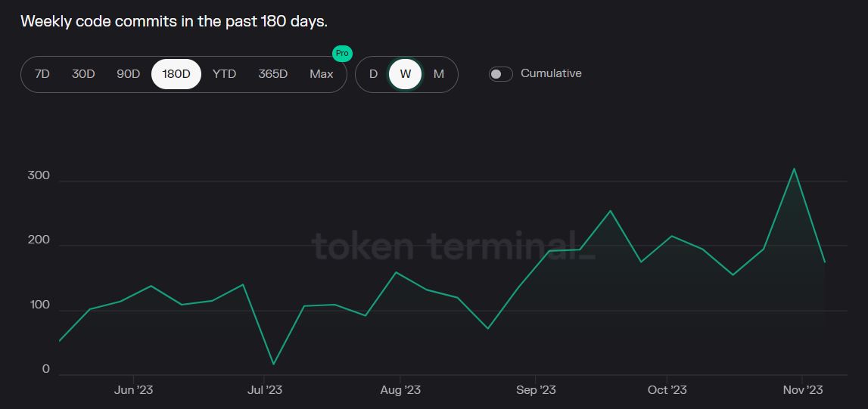Select the YTD time range
Image resolution: width=868 pixels, height=409 pixels.
click(x=224, y=74)
